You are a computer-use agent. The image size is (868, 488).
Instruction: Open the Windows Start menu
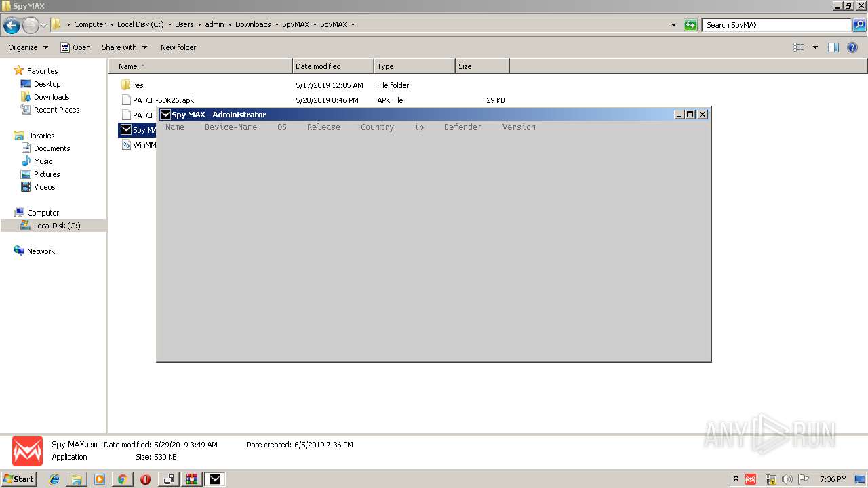click(x=19, y=479)
